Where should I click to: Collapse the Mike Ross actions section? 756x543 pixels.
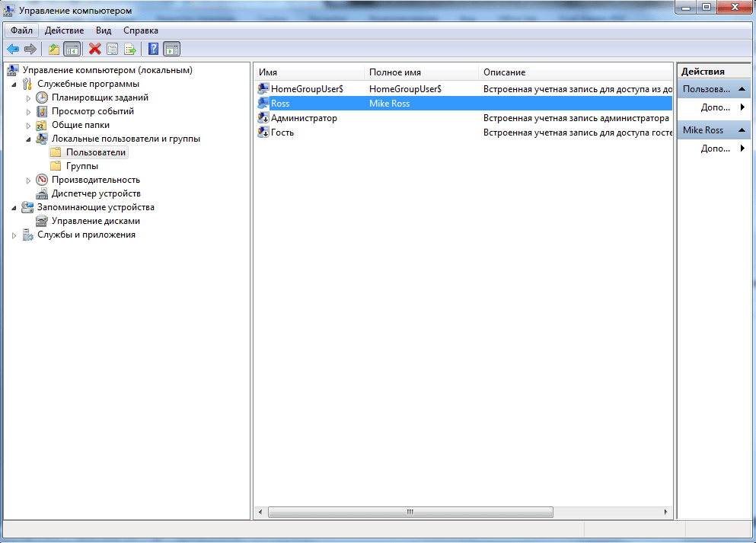click(742, 130)
